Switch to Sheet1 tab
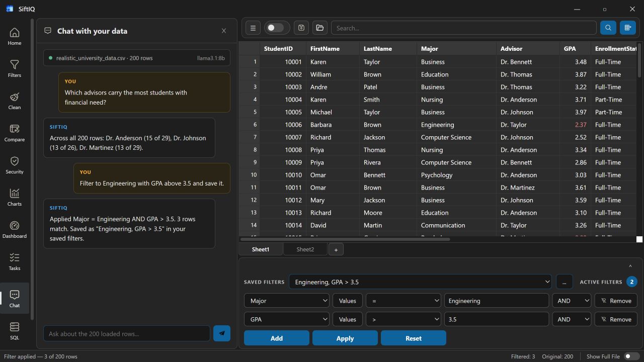The width and height of the screenshot is (644, 362). [261, 249]
